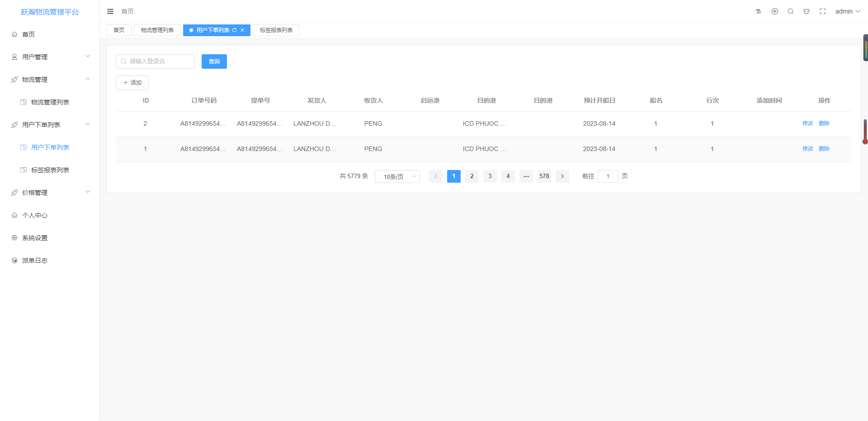Open the header menu search icon
The height and width of the screenshot is (421, 868).
tap(791, 11)
